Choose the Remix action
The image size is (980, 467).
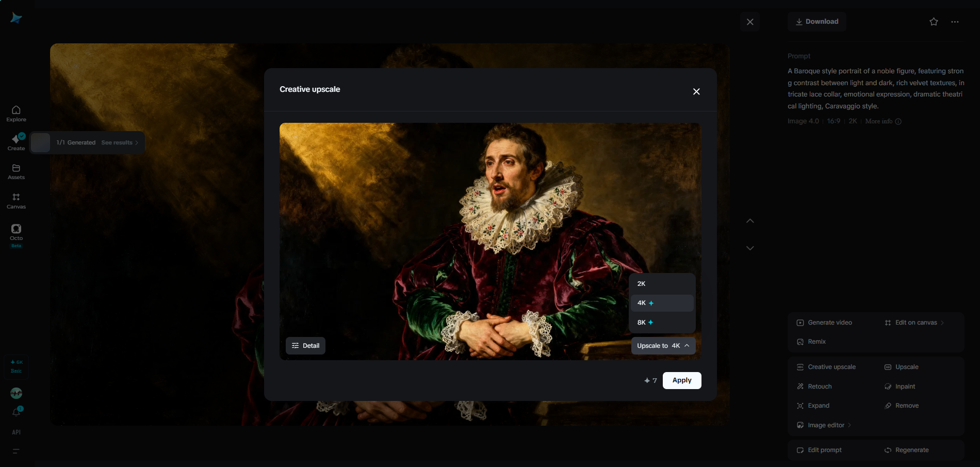pyautogui.click(x=811, y=342)
